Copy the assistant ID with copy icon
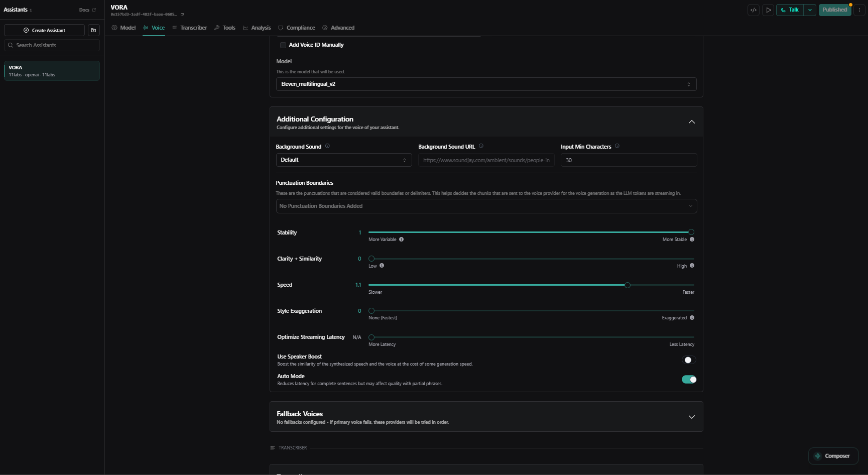The width and height of the screenshot is (868, 475). [x=182, y=15]
